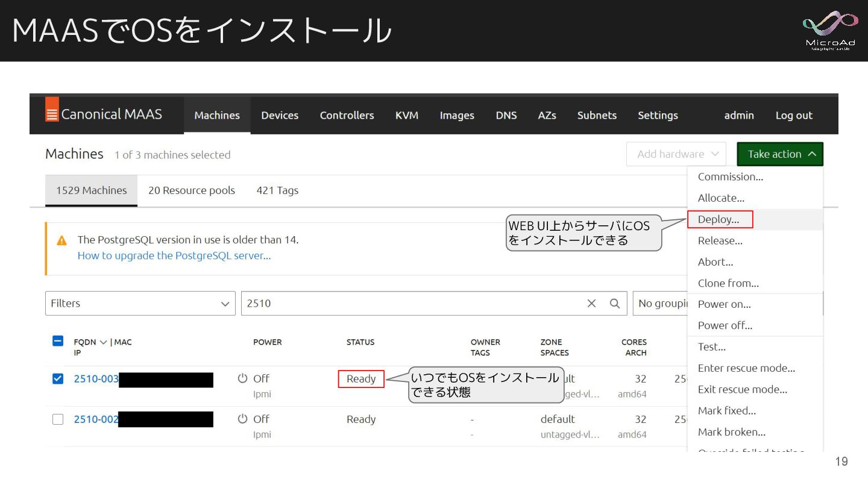Choose Test... from action menu
Image resolution: width=868 pixels, height=488 pixels.
tap(755, 347)
